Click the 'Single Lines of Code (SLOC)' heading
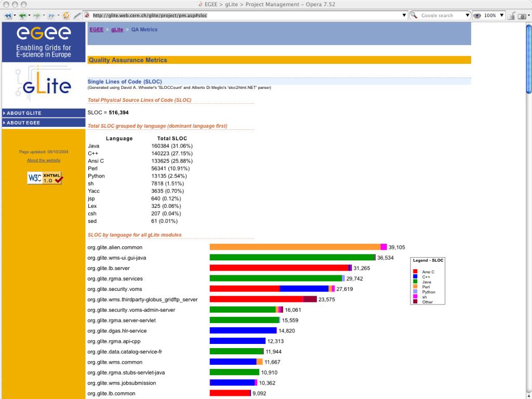The height and width of the screenshot is (399, 532). coord(125,82)
